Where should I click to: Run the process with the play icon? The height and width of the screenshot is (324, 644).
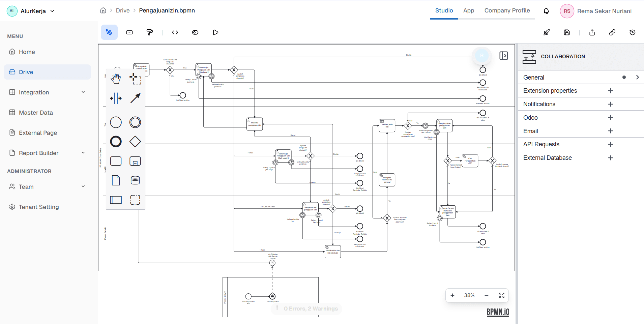click(x=215, y=32)
